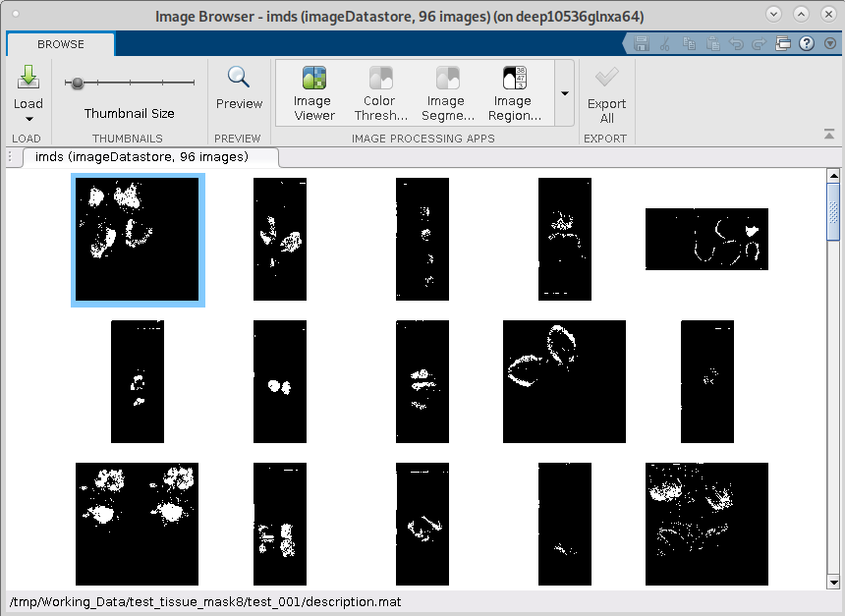The image size is (845, 616).
Task: Select the second thumbnail in the first row
Action: click(280, 240)
